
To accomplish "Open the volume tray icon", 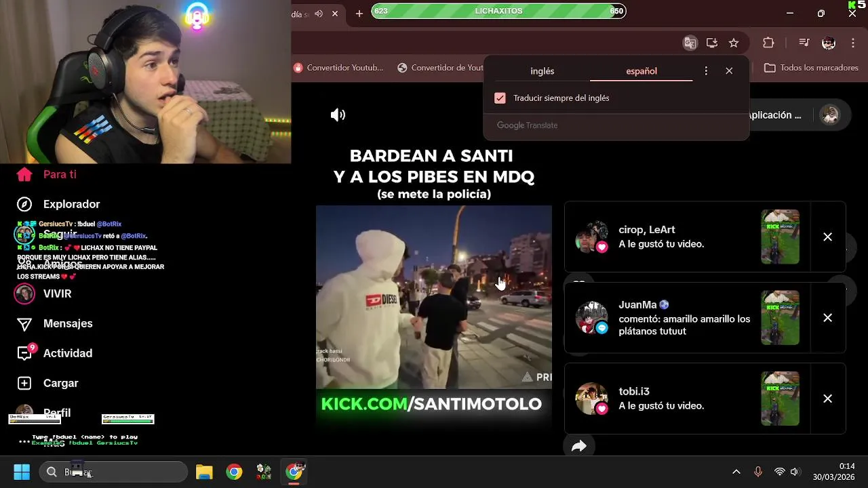I will pyautogui.click(x=795, y=472).
